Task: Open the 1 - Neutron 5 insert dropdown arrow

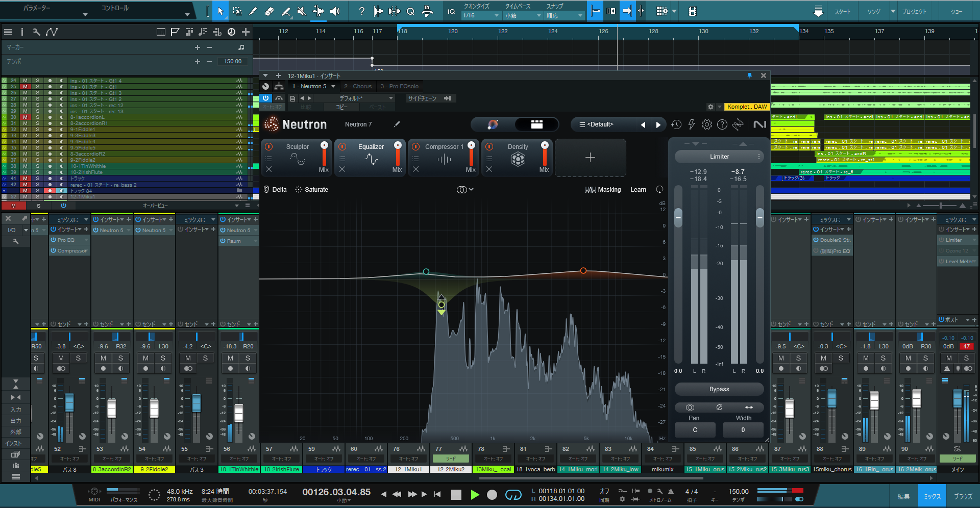Action: 333,86
